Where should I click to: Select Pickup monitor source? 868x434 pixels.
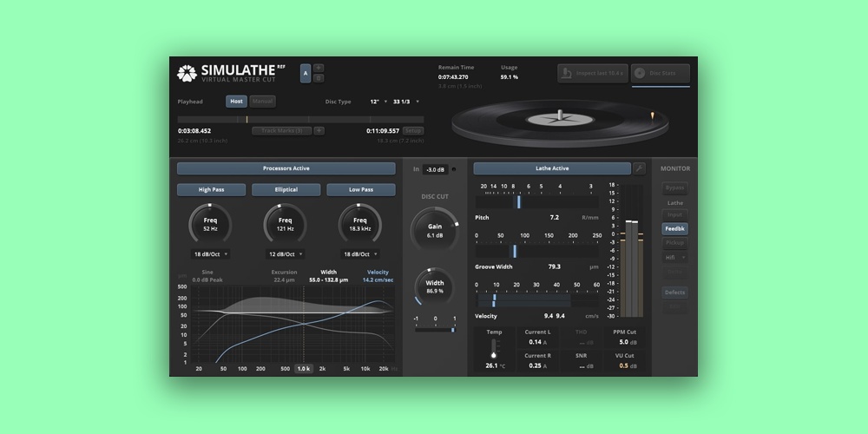click(x=674, y=242)
